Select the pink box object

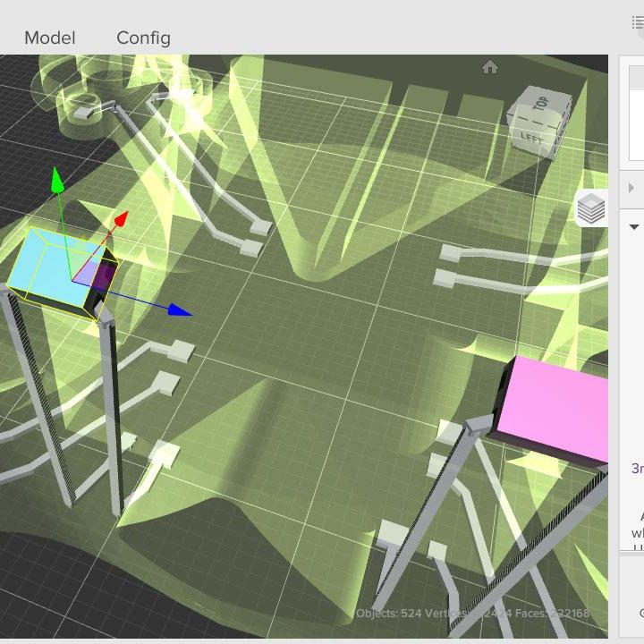point(555,409)
